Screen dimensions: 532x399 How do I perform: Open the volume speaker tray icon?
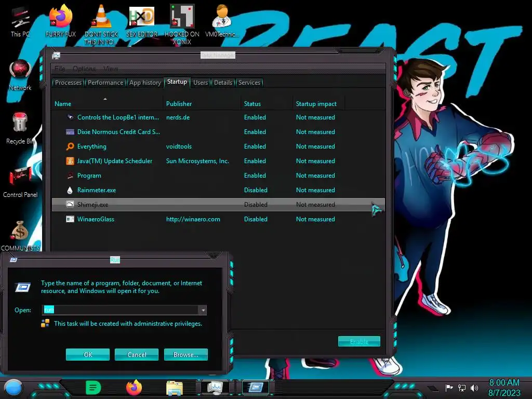474,388
